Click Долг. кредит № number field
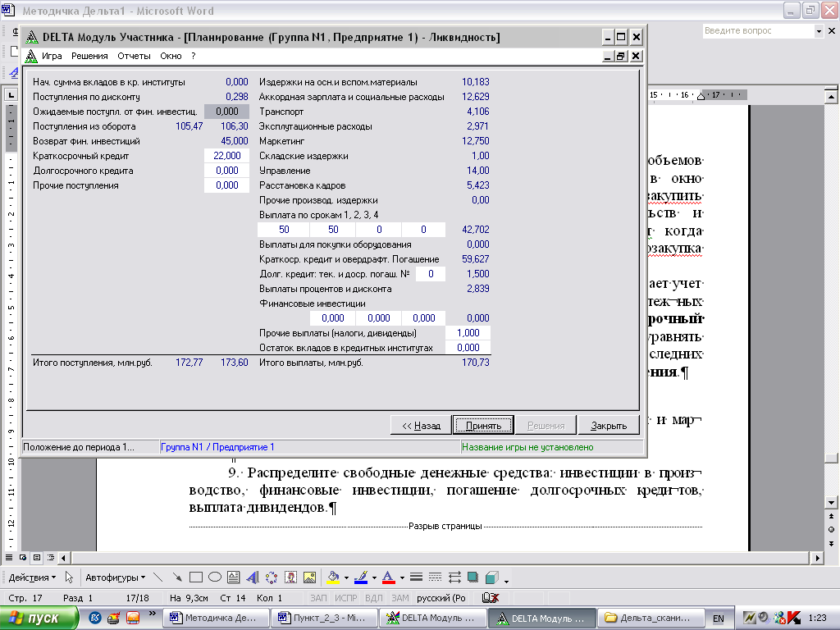This screenshot has width=840, height=630. pos(431,274)
